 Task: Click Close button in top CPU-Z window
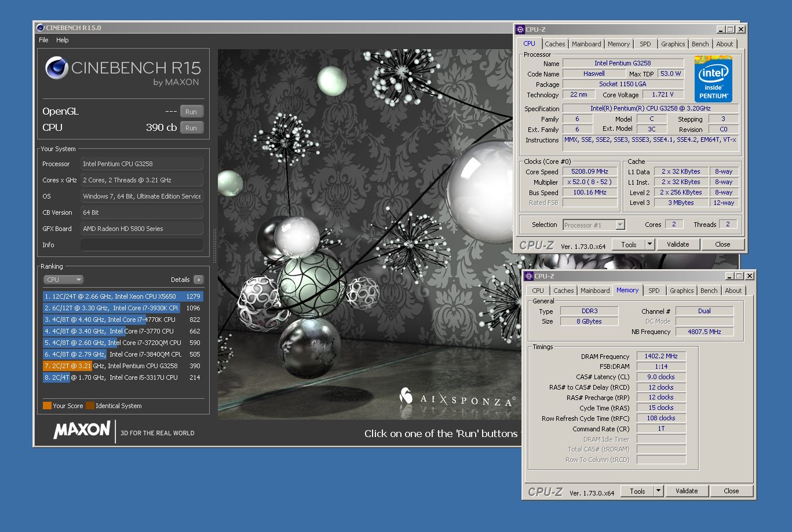click(722, 245)
